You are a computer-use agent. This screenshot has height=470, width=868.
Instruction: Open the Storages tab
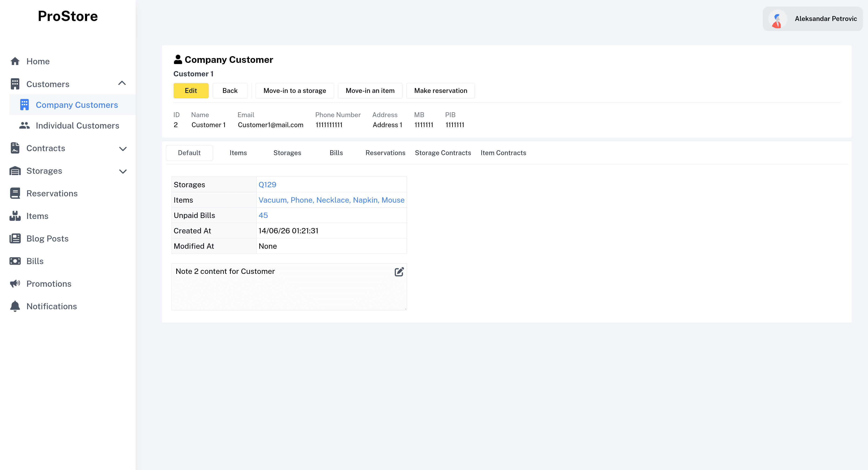pyautogui.click(x=287, y=153)
